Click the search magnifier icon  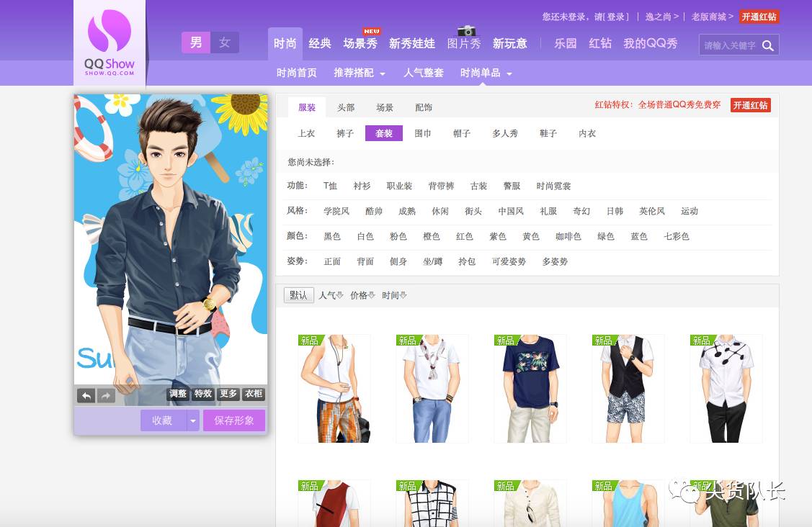pyautogui.click(x=768, y=45)
